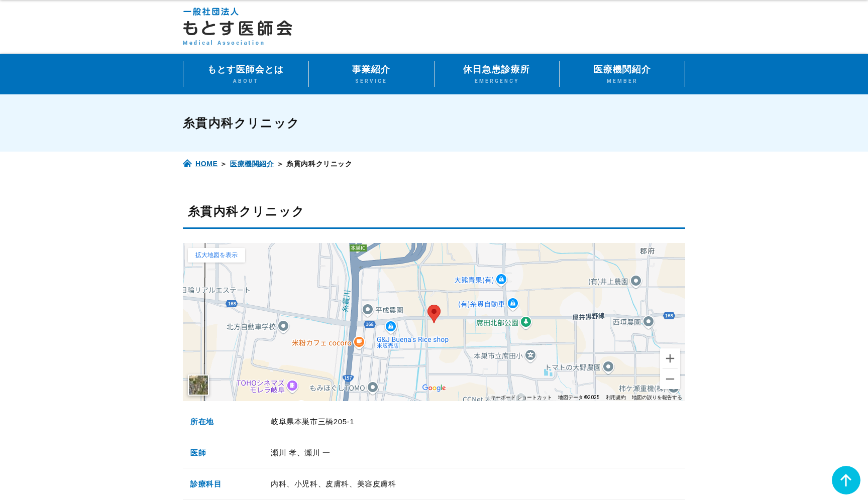This screenshot has height=502, width=868.
Task: Click the red clinic location pin on the map
Action: 435,313
